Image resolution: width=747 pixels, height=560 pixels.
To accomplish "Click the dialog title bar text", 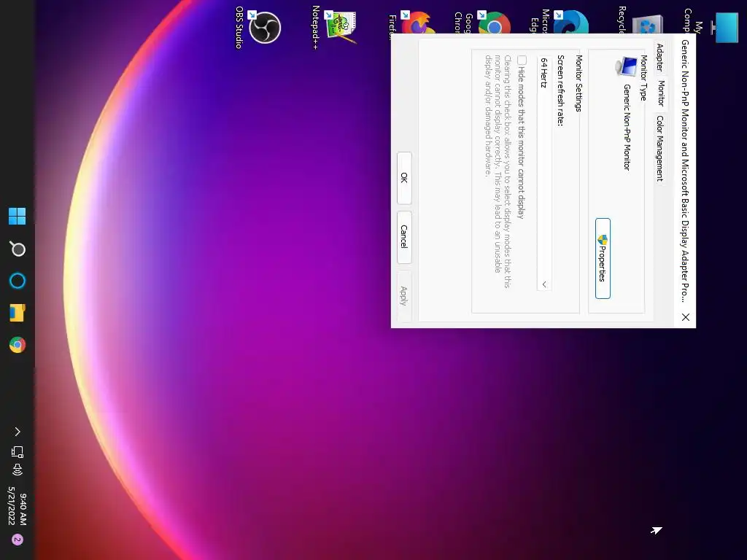I will click(x=685, y=171).
